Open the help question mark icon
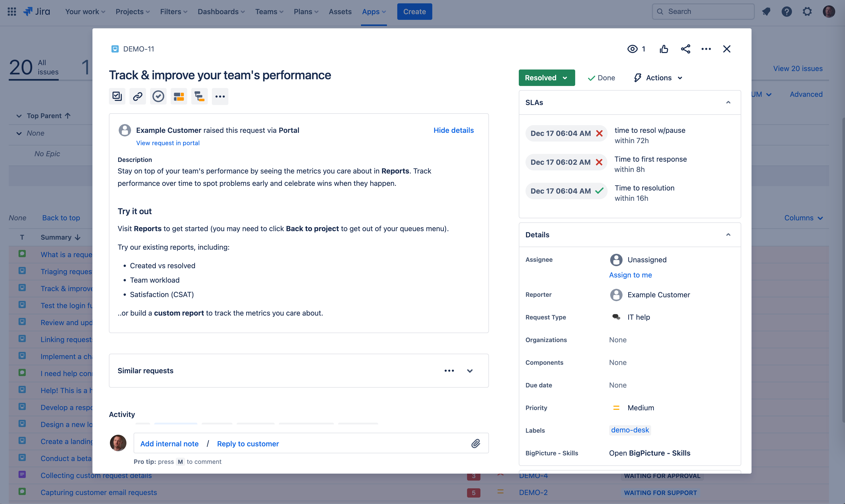This screenshot has height=504, width=845. tap(787, 12)
